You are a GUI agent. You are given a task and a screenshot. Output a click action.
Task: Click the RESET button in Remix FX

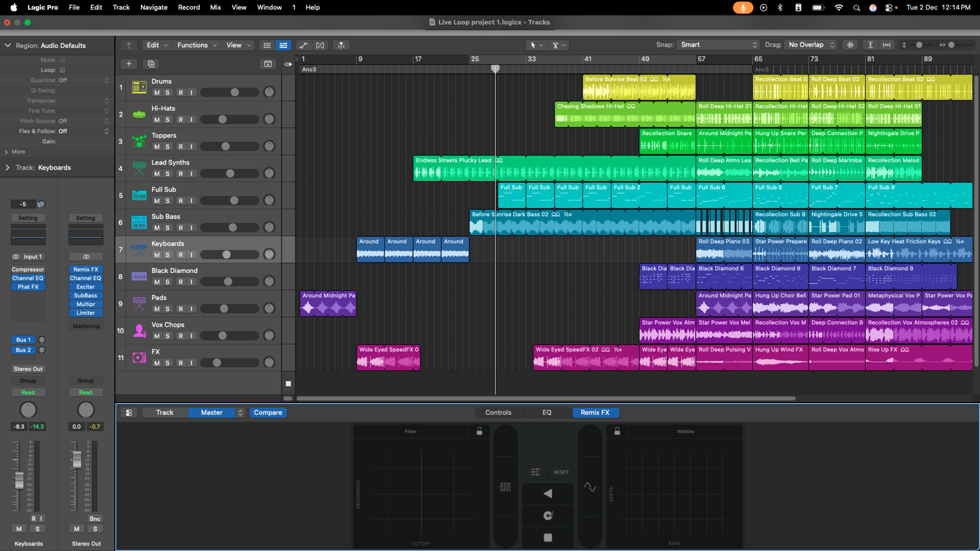click(561, 472)
